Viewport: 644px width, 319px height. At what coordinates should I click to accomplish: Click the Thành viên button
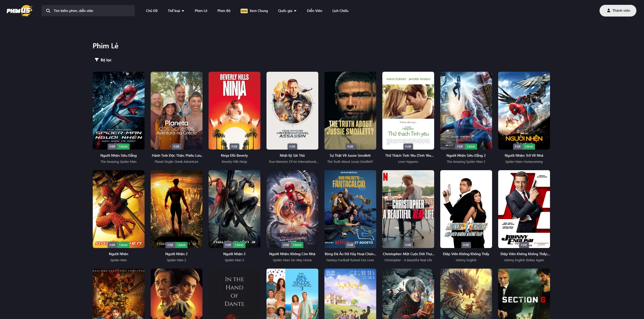coord(618,10)
